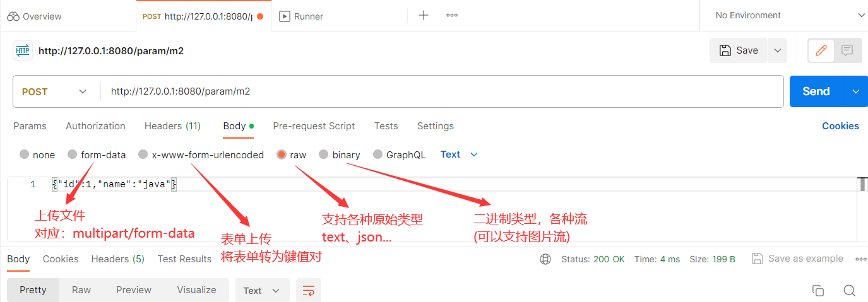
Task: Change raw format Text dropdown
Action: click(459, 154)
